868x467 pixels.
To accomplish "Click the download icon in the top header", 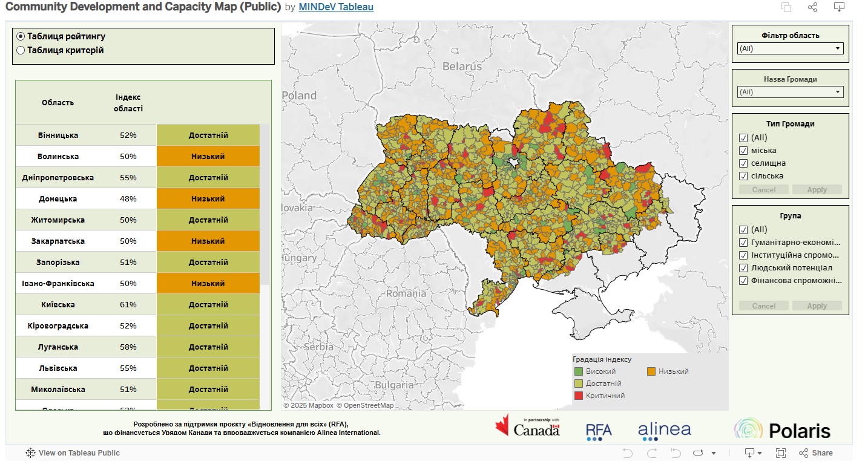I will click(839, 7).
